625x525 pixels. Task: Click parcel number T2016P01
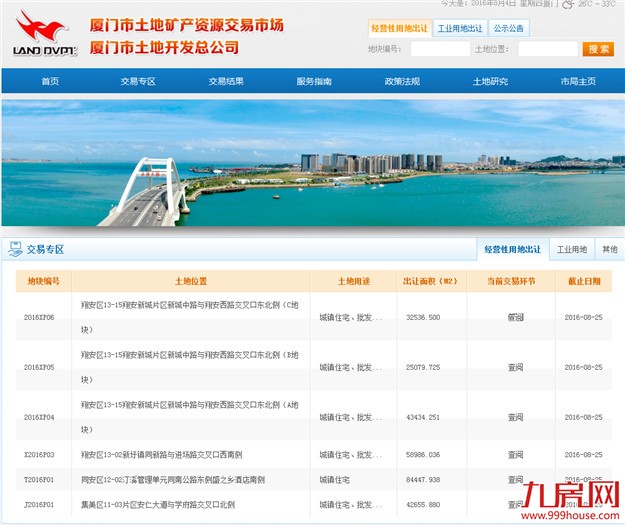point(39,480)
